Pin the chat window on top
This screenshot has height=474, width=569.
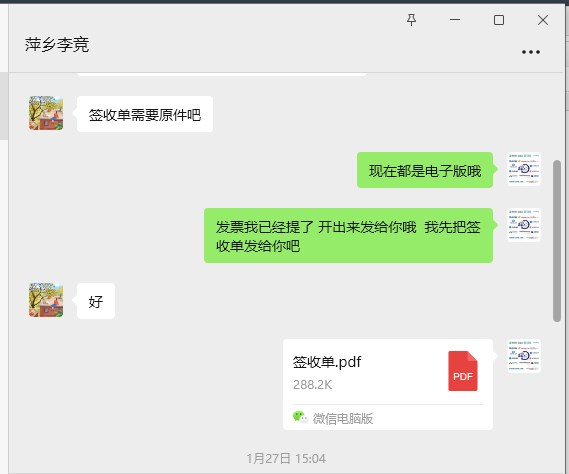[411, 20]
